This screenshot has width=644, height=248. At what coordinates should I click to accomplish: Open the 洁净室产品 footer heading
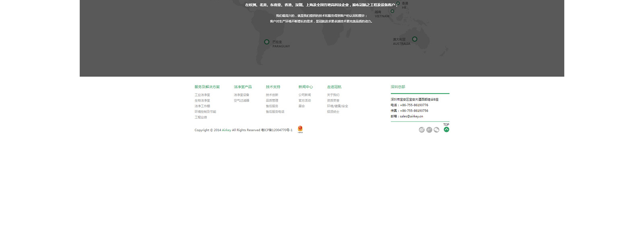click(243, 87)
